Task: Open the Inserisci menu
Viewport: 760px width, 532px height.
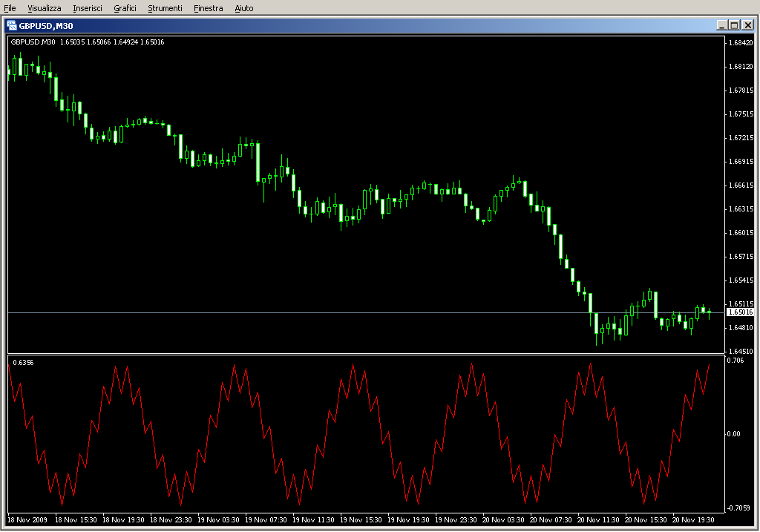Action: point(88,8)
